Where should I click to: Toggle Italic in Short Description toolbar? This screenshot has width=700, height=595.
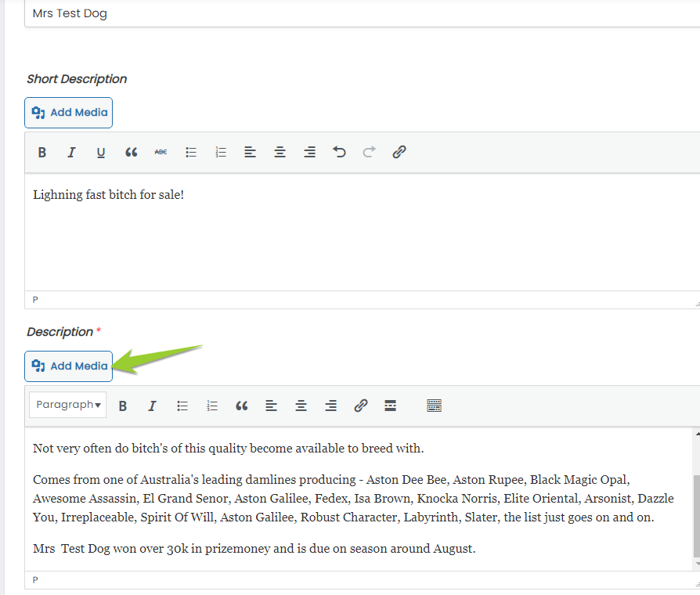(x=71, y=153)
